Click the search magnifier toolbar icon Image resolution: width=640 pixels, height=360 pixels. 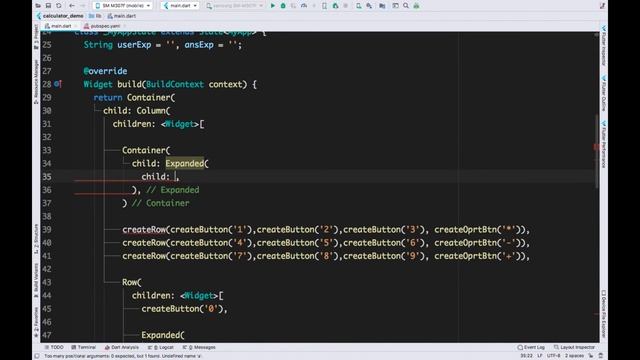point(406,6)
